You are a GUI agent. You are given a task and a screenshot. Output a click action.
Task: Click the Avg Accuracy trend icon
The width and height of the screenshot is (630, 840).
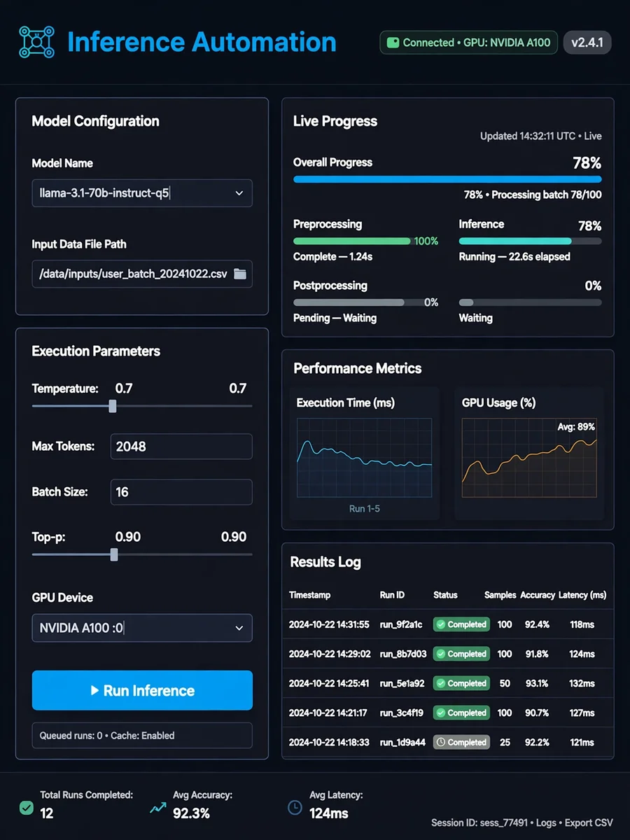click(157, 808)
